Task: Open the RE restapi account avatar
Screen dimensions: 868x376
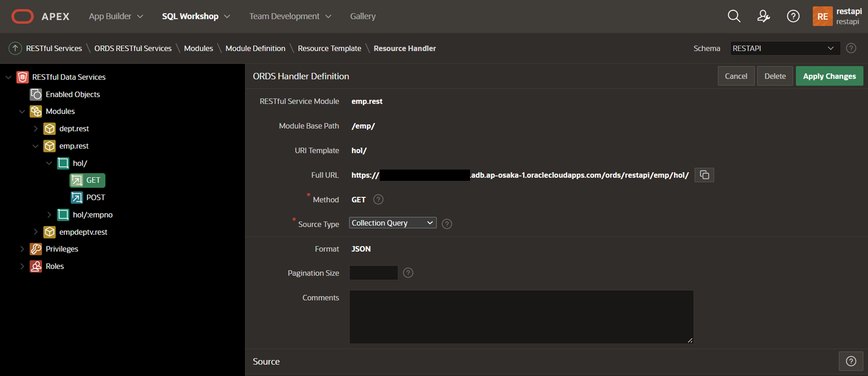Action: pos(822,16)
